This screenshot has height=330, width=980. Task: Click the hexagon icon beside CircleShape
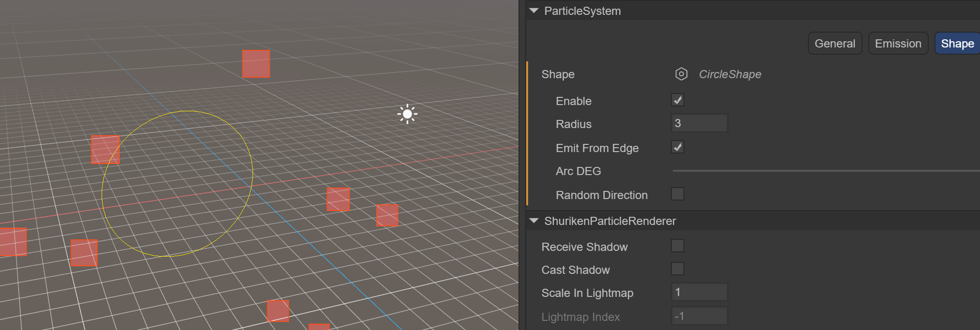(x=681, y=74)
